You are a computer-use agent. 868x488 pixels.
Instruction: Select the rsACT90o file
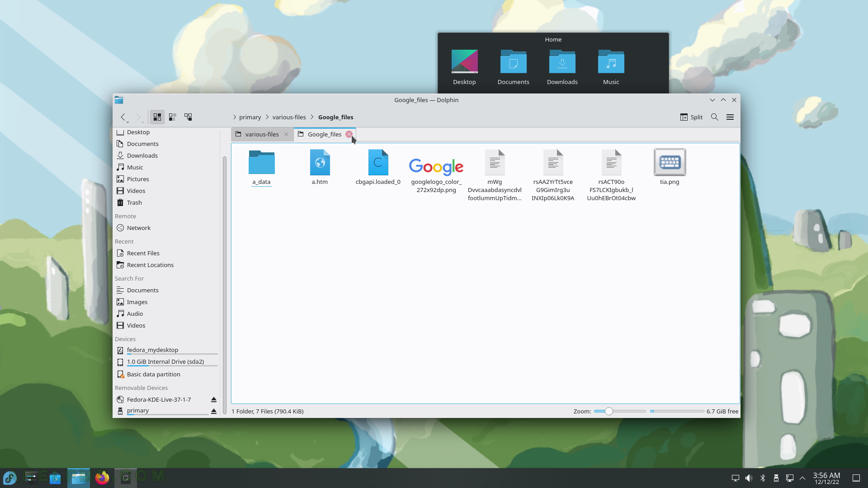point(611,175)
